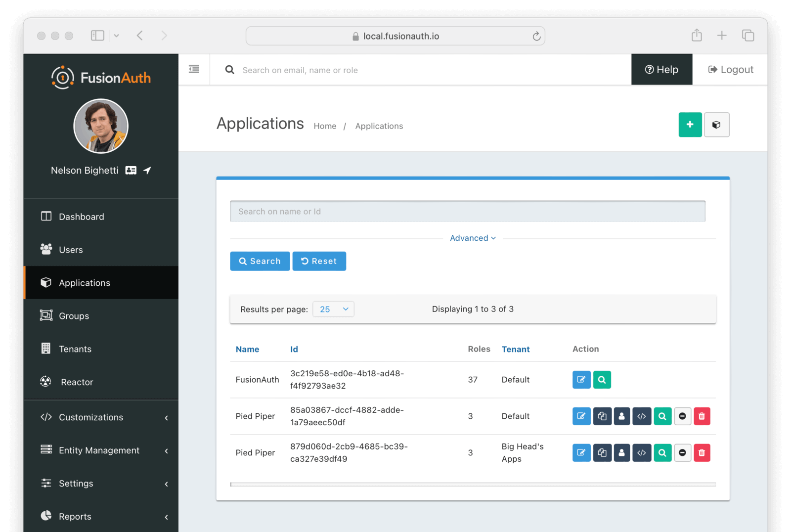Open the user profile card icon beside Nelson Bighetti

(131, 171)
